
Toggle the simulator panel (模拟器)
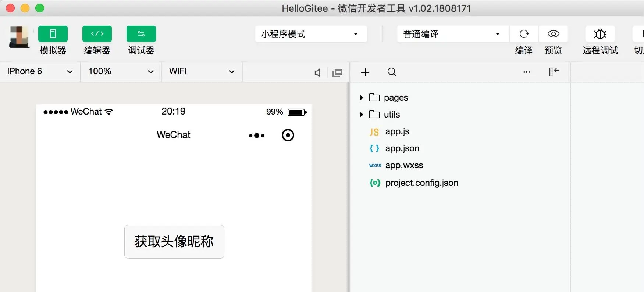(x=53, y=34)
